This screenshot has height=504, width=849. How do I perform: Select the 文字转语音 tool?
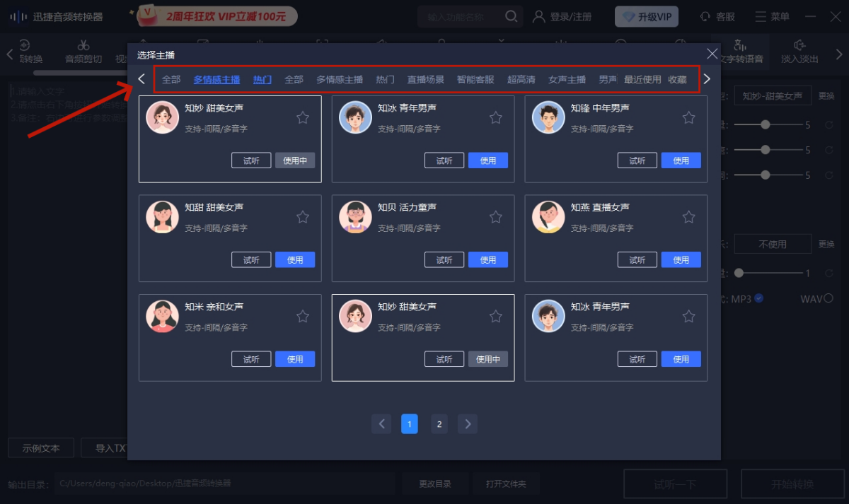pos(741,52)
